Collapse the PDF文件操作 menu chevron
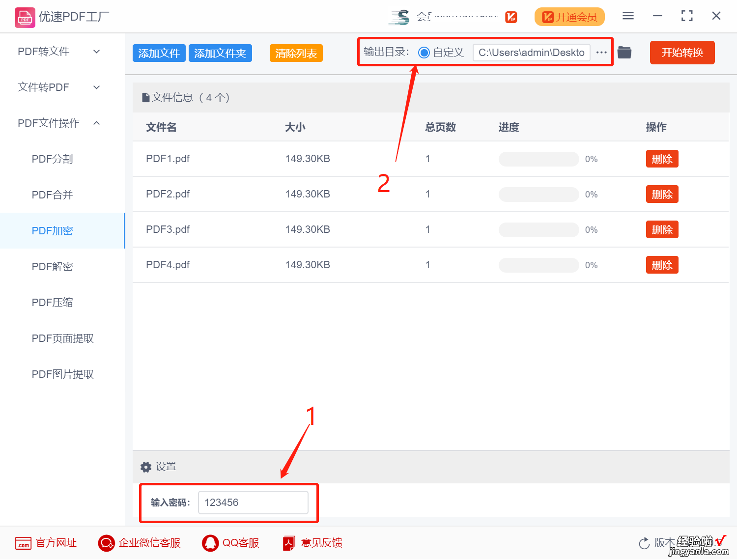 point(97,123)
